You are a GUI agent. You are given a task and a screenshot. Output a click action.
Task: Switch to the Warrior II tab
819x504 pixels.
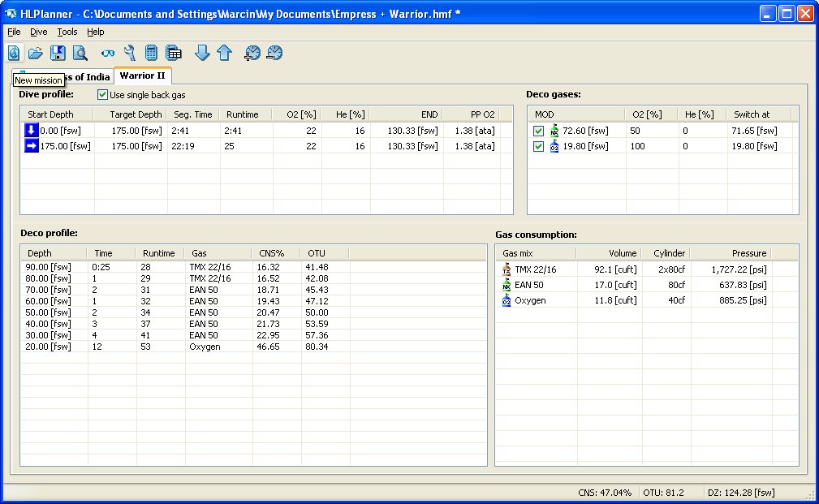pos(142,76)
